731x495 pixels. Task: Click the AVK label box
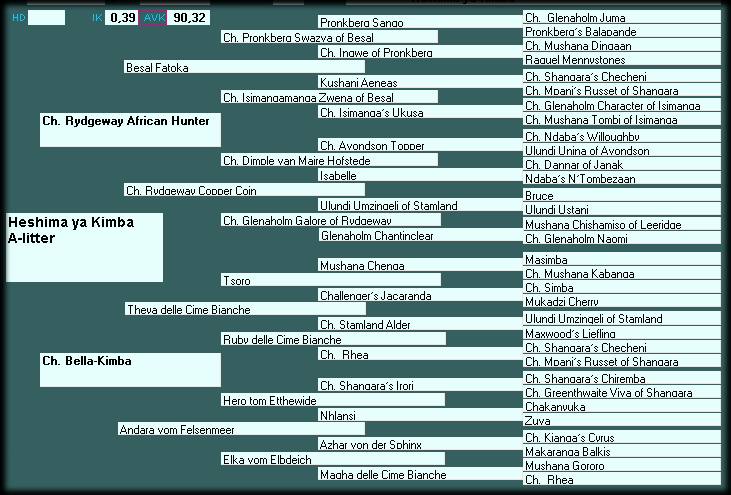pyautogui.click(x=153, y=18)
